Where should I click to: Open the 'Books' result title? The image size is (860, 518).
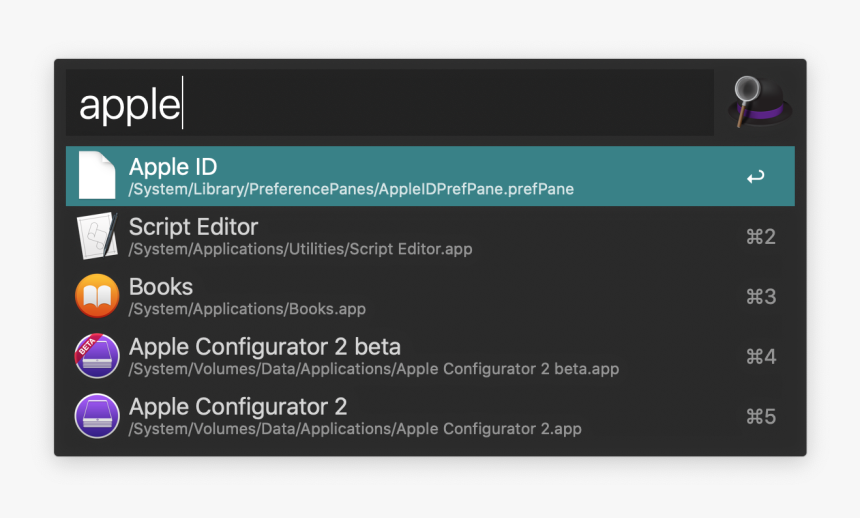(161, 286)
